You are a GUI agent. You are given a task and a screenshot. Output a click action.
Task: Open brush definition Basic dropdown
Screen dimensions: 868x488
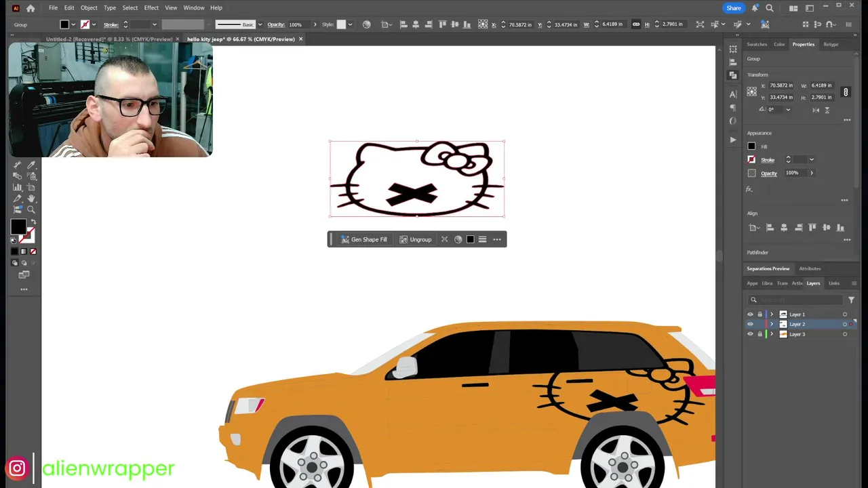260,24
